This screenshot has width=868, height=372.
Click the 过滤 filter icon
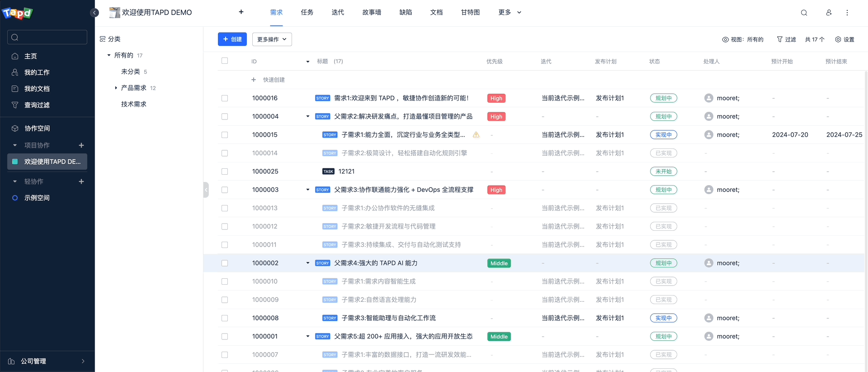pos(780,39)
